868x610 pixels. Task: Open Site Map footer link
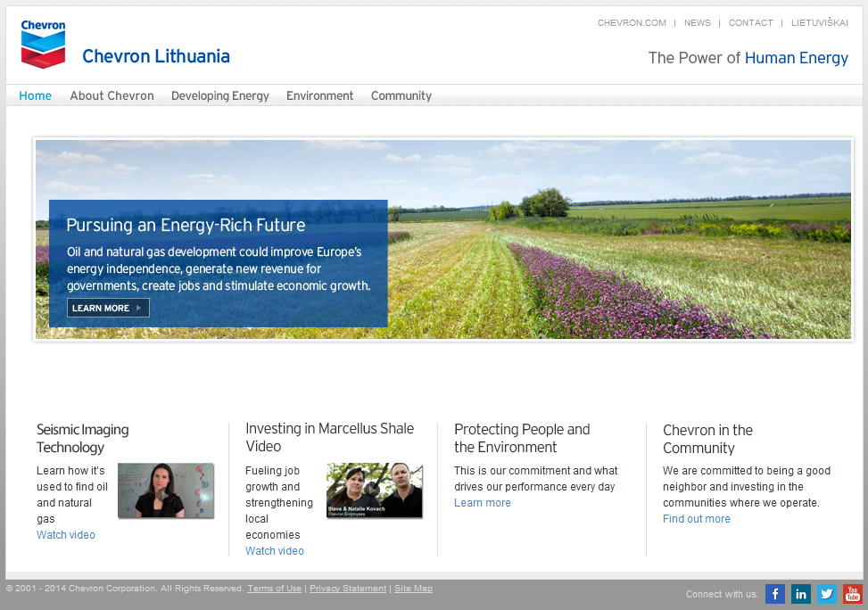tap(413, 589)
